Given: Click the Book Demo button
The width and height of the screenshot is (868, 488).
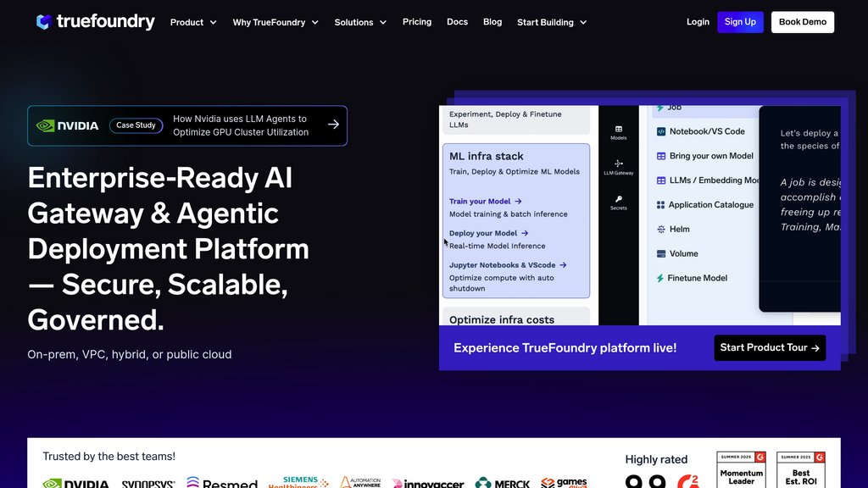Looking at the screenshot, I should (802, 22).
